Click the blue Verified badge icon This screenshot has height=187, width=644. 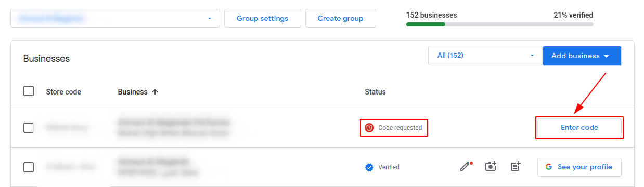tap(369, 167)
